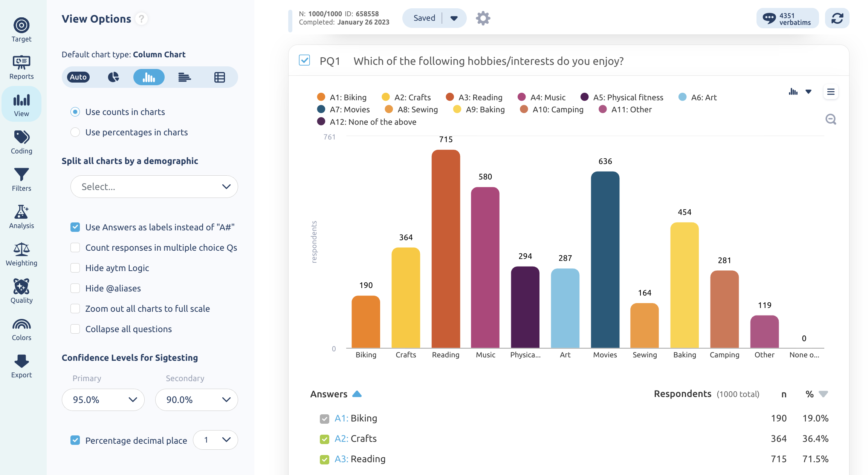868x475 pixels.
Task: Check Hide @aliases option
Action: click(75, 288)
